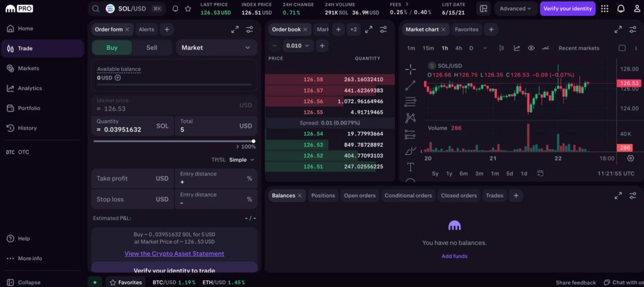Open the Market order type dropdown
644x287 pixels.
pos(216,48)
